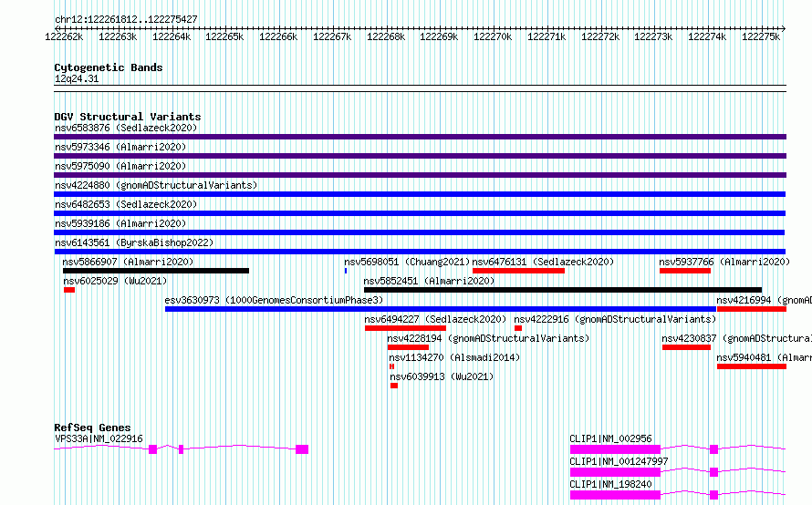Select the nsv4228194 gnomAD red bar

point(408,347)
